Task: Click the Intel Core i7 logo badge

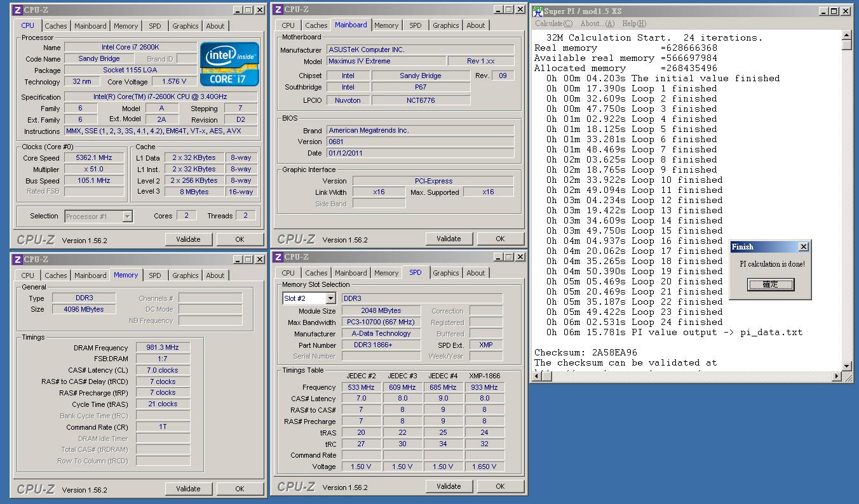Action: click(229, 63)
